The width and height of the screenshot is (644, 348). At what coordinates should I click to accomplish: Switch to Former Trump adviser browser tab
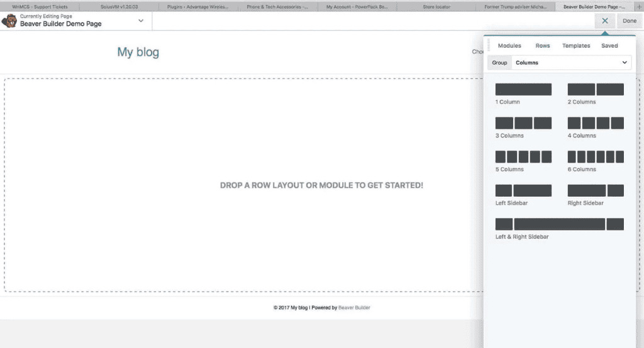point(516,6)
